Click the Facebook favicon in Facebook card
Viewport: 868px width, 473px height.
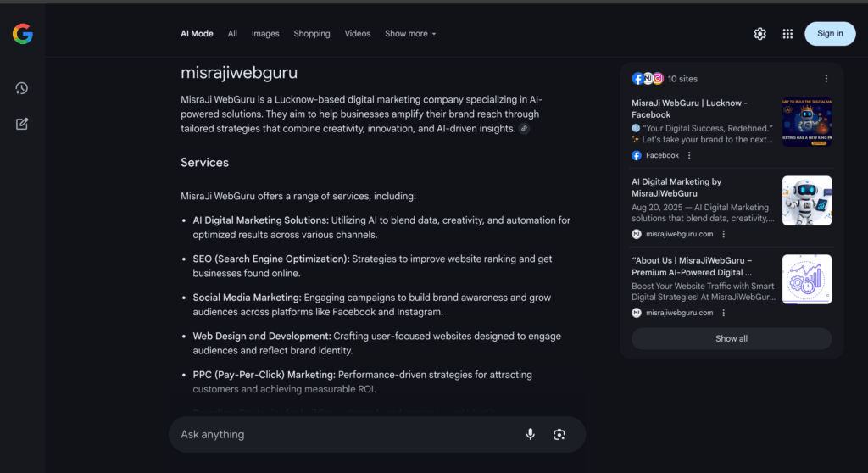click(x=637, y=156)
